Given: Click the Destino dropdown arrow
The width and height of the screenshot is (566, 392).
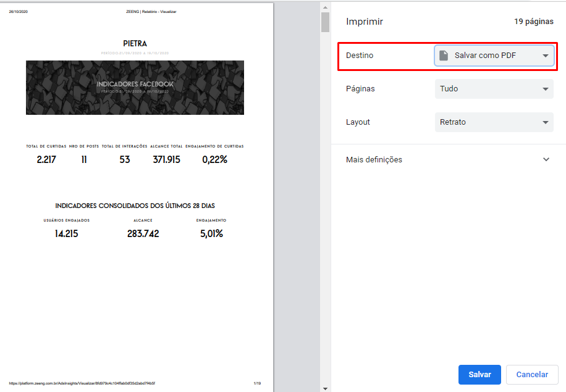Looking at the screenshot, I should coord(545,56).
